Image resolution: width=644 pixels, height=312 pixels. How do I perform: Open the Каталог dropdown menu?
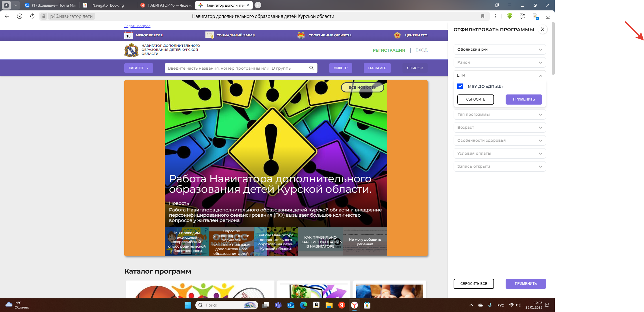point(139,68)
